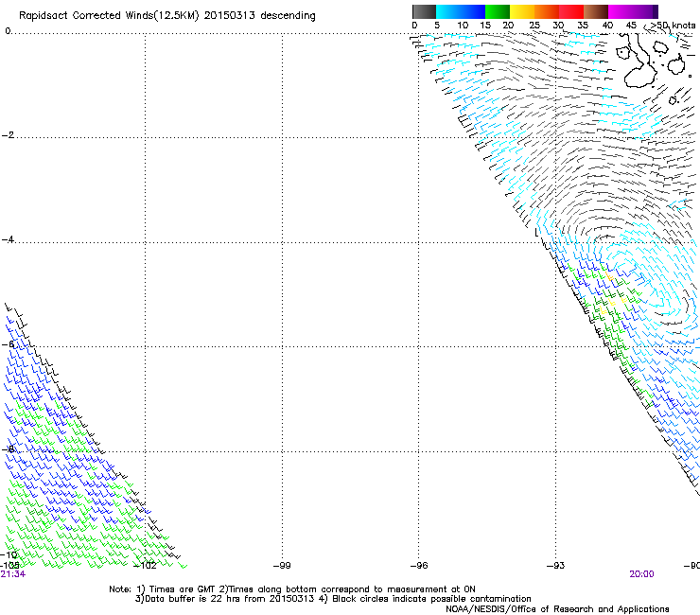700x615 pixels.
Task: Click the 'Times are GMT' note line
Action: coord(292,589)
